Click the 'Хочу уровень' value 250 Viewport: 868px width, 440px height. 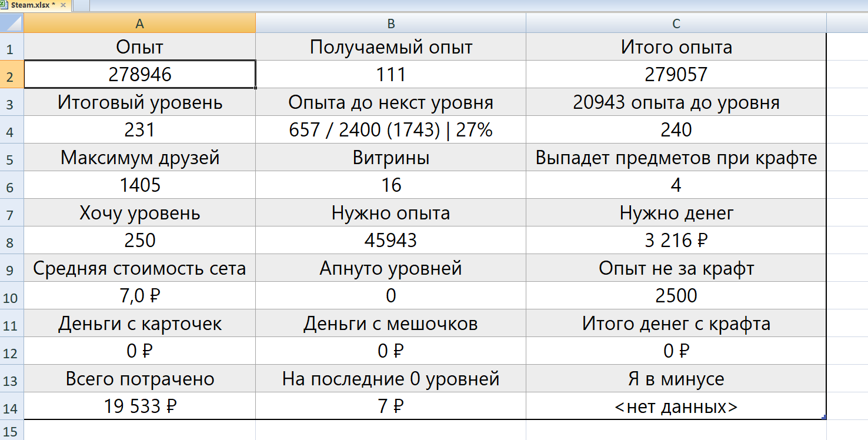(x=139, y=240)
